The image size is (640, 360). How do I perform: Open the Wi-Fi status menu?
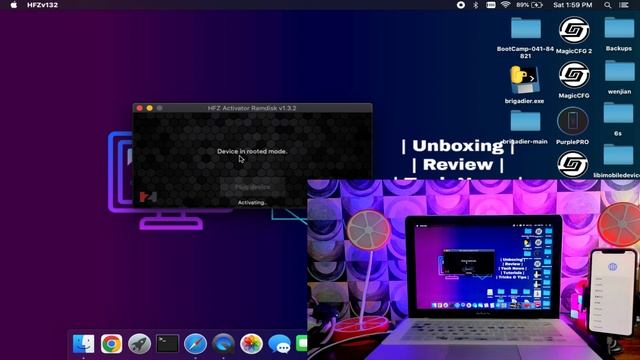[506, 5]
